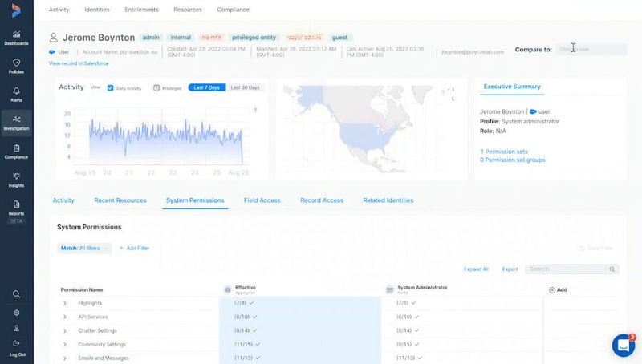Expand the API Services permission row
Viewport: 642px width, 364px height.
65,317
